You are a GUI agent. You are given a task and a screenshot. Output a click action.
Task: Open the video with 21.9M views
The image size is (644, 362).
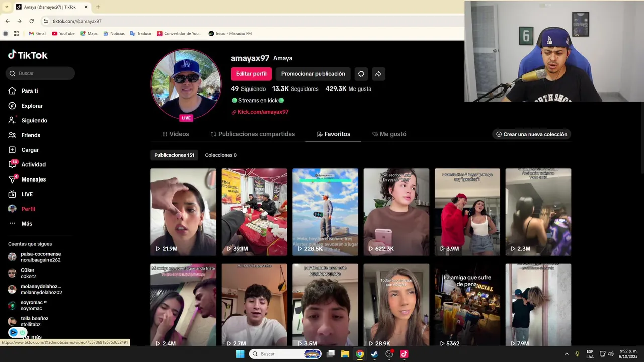pyautogui.click(x=183, y=212)
